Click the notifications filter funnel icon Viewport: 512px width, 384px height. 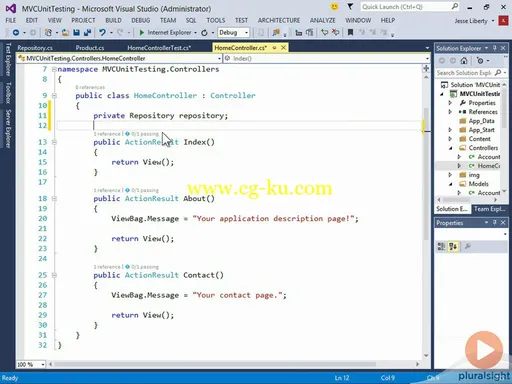click(x=350, y=6)
